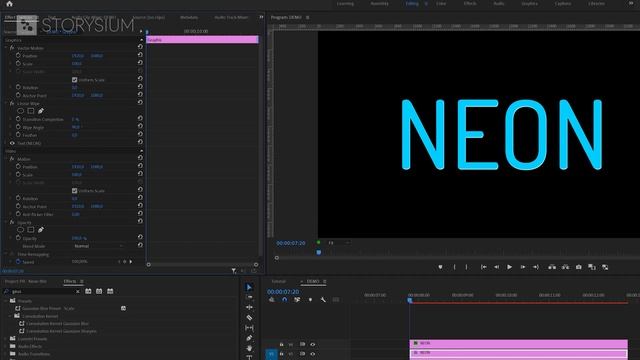The height and width of the screenshot is (360, 640).
Task: Expand the Audio Transitions folder
Action: tap(6, 354)
